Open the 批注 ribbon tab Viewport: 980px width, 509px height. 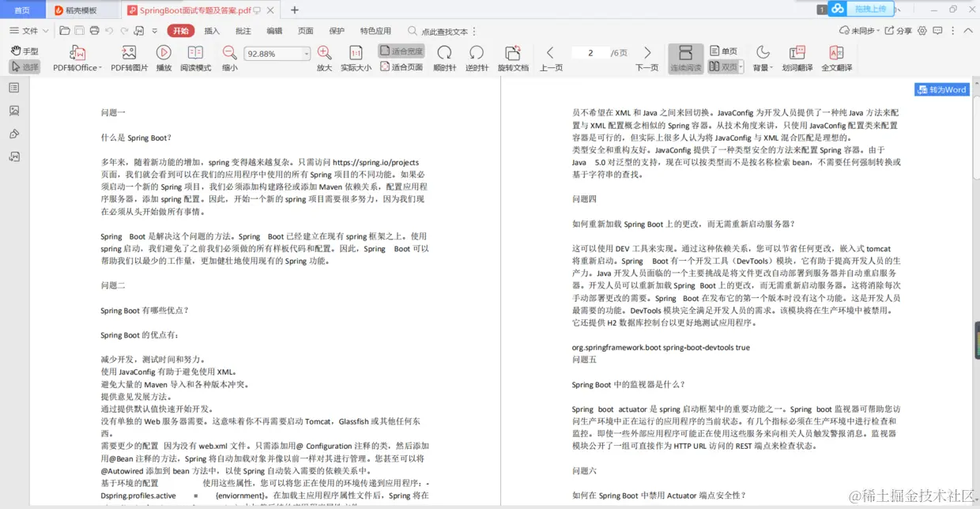[243, 31]
